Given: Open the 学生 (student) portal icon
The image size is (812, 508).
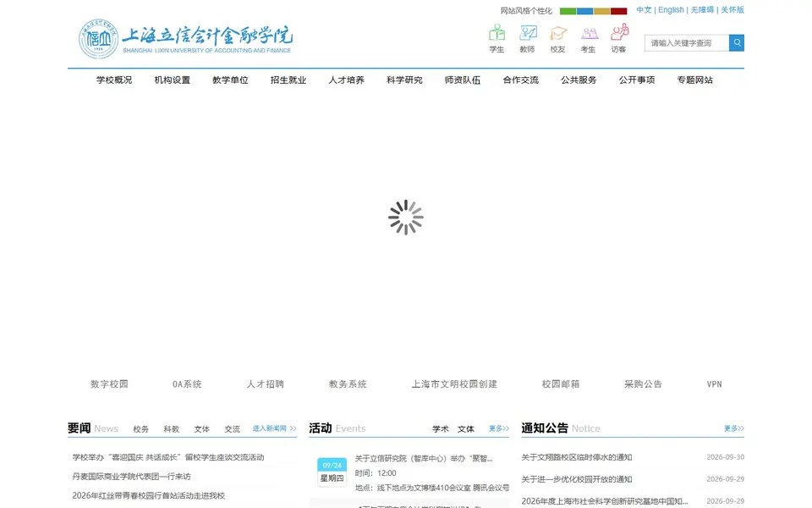Looking at the screenshot, I should (x=497, y=38).
